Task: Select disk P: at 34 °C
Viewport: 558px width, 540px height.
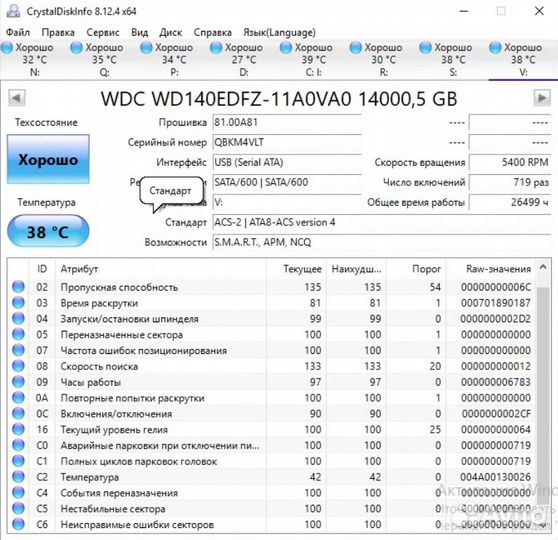Action: point(174,60)
